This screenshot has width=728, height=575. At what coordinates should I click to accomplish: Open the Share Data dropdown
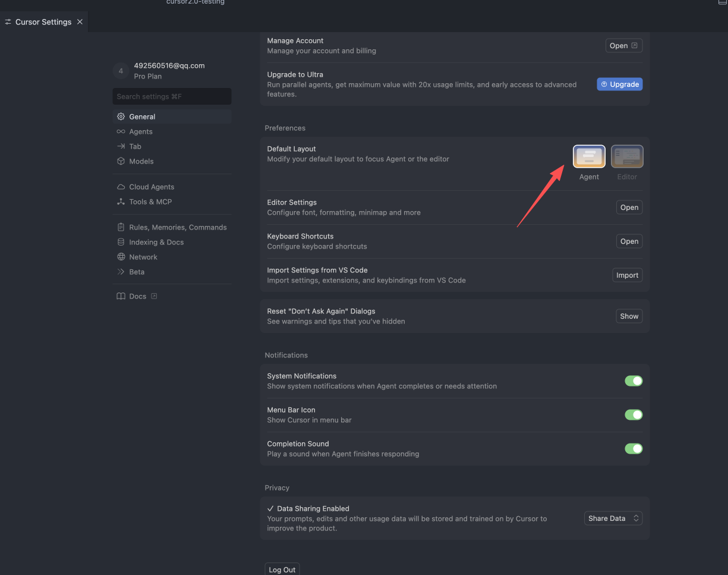click(613, 519)
